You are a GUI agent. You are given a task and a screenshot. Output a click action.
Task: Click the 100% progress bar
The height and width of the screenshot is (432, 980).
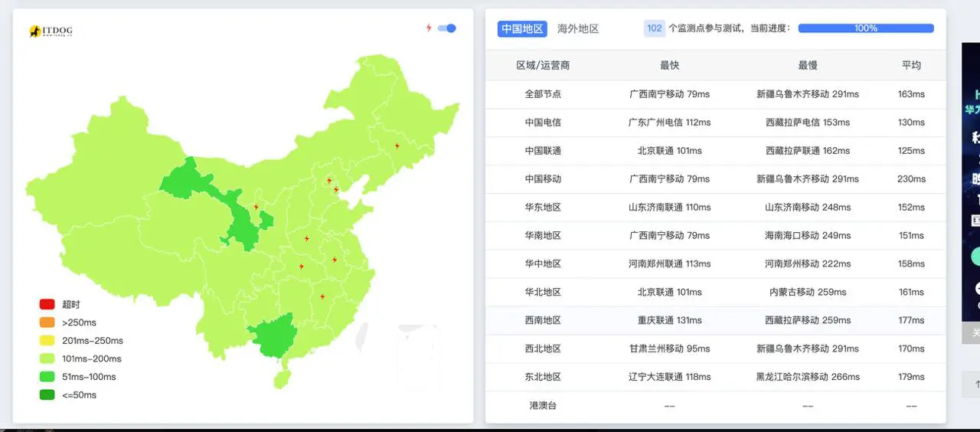click(865, 28)
